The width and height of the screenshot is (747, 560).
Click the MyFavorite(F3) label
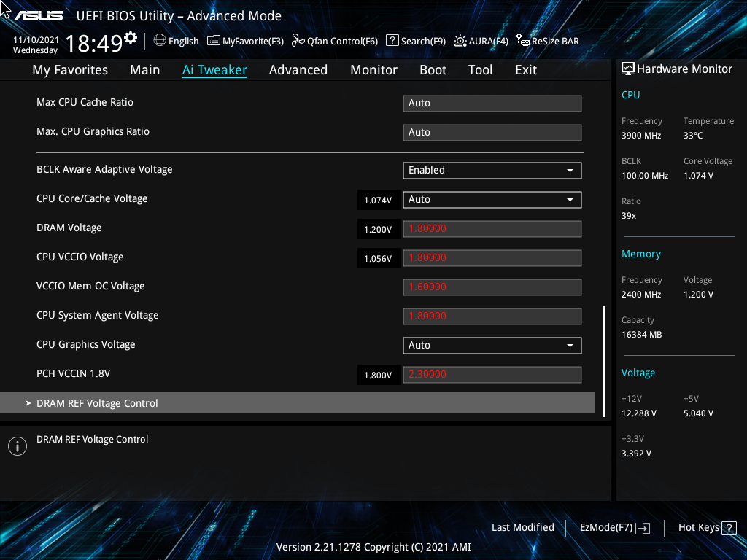253,42
